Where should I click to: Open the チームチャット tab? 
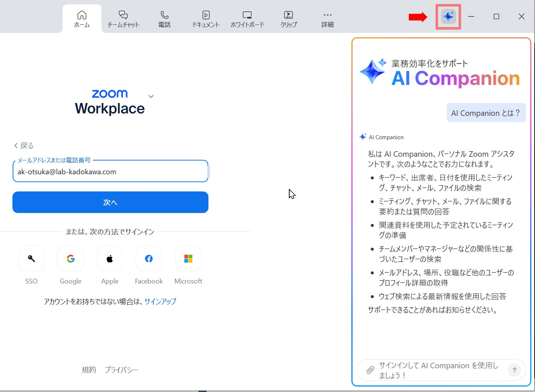click(x=123, y=19)
